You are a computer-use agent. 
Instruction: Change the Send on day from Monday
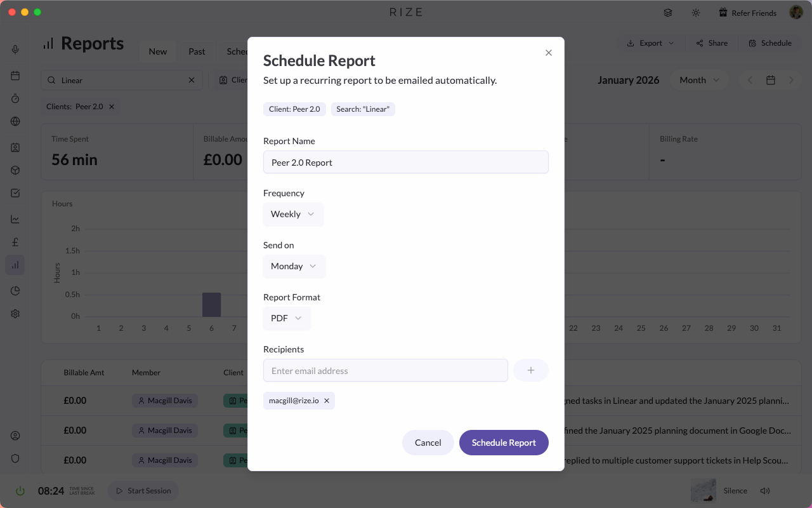point(294,266)
